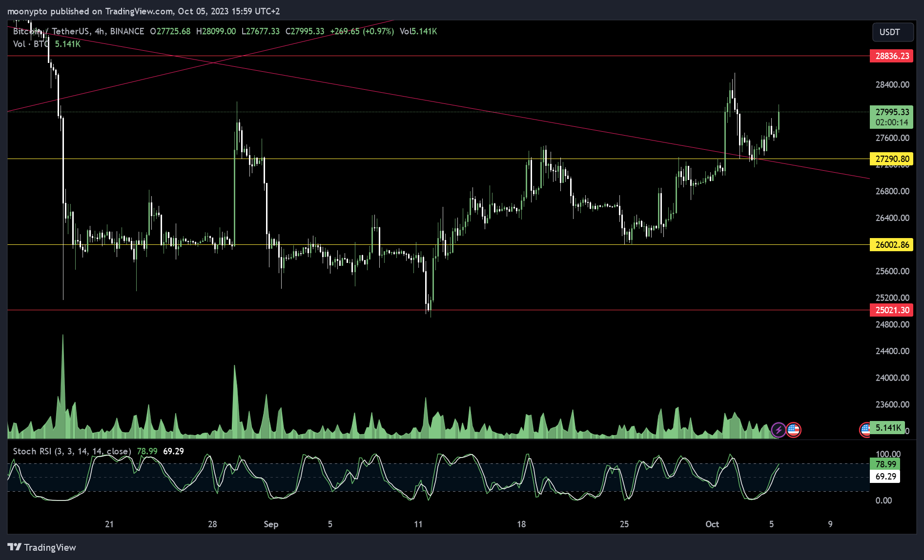This screenshot has height=560, width=924.
Task: Click the Vol5.141K value in the top legend row
Action: point(418,31)
